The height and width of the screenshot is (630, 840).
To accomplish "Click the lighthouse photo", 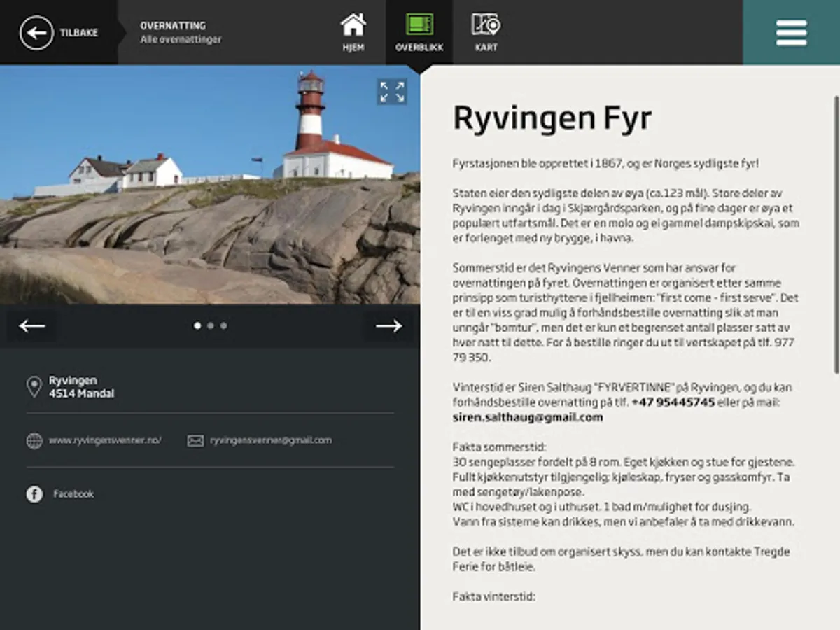I will 210,185.
